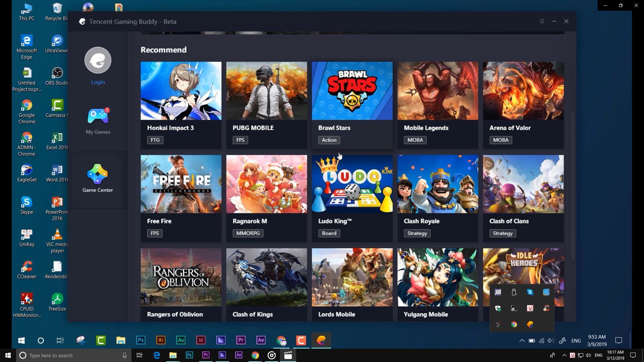Open This PC desktop icon

(26, 12)
